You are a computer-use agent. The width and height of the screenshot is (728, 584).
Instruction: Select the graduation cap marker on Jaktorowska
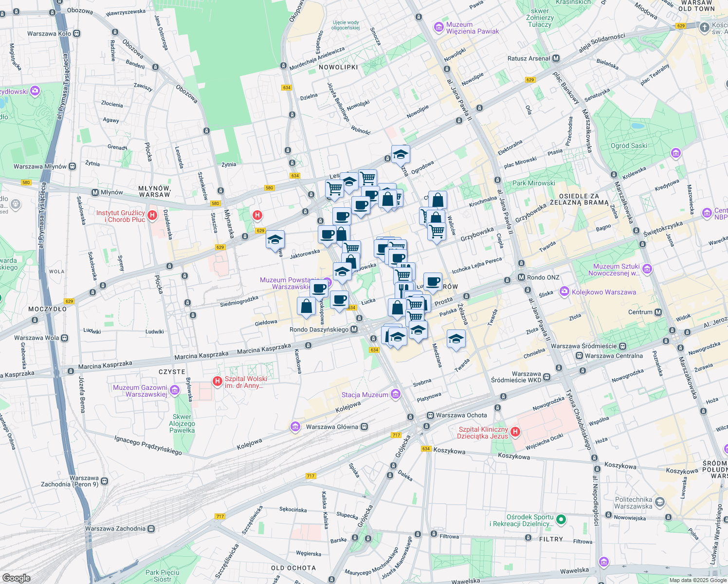click(x=275, y=239)
